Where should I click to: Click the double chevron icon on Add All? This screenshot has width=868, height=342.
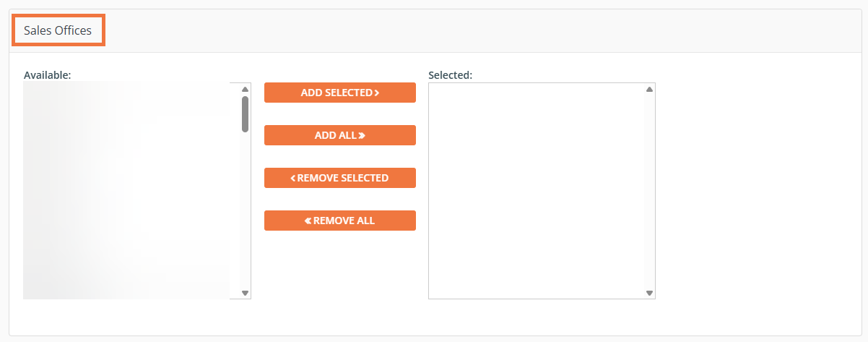click(x=362, y=135)
